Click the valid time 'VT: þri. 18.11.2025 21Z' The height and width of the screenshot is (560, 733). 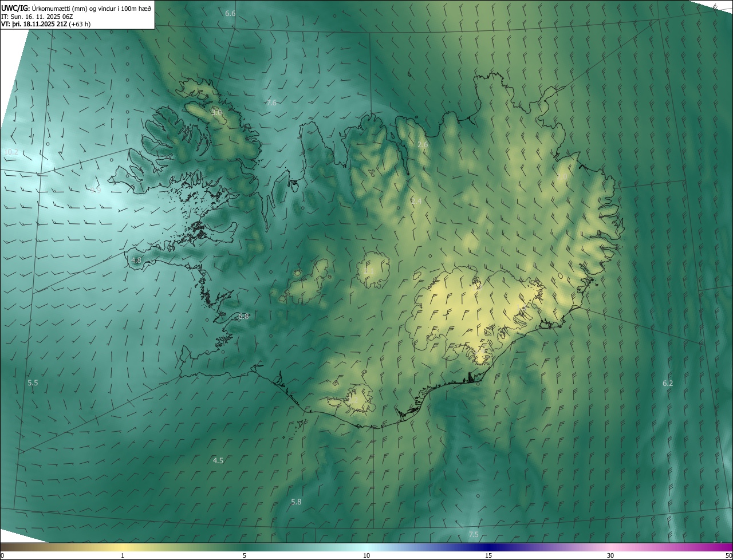coord(34,24)
